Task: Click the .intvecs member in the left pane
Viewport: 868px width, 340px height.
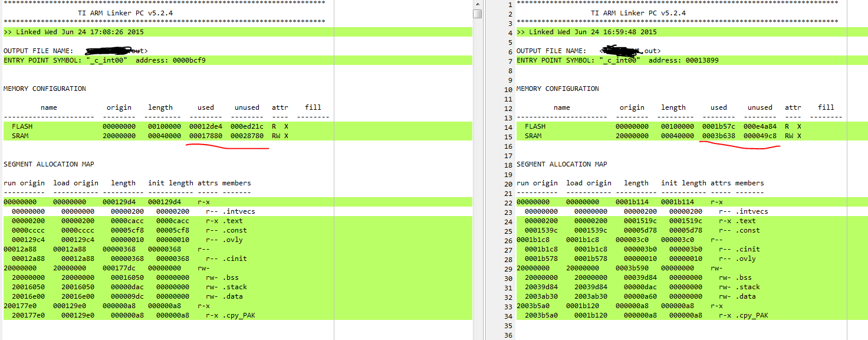Action: click(x=239, y=211)
